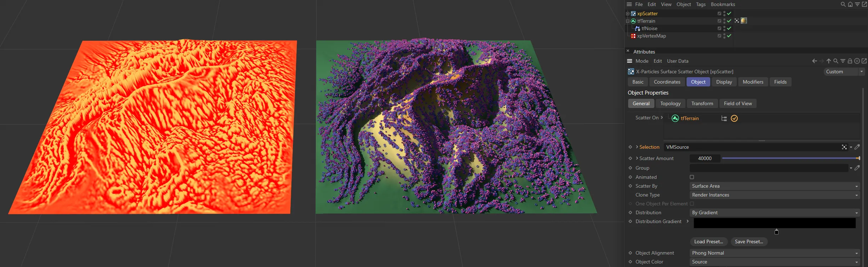The width and height of the screenshot is (868, 267).
Task: Lock the Attributes manager element
Action: 850,61
